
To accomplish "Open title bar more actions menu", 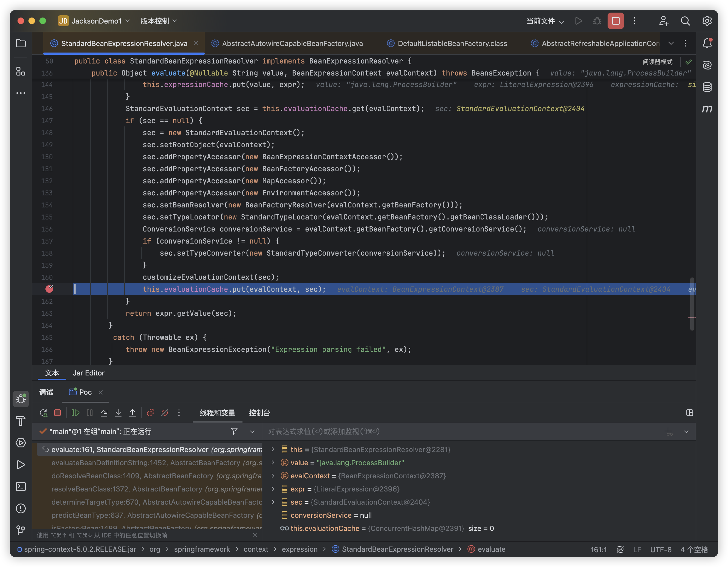I will (x=634, y=21).
